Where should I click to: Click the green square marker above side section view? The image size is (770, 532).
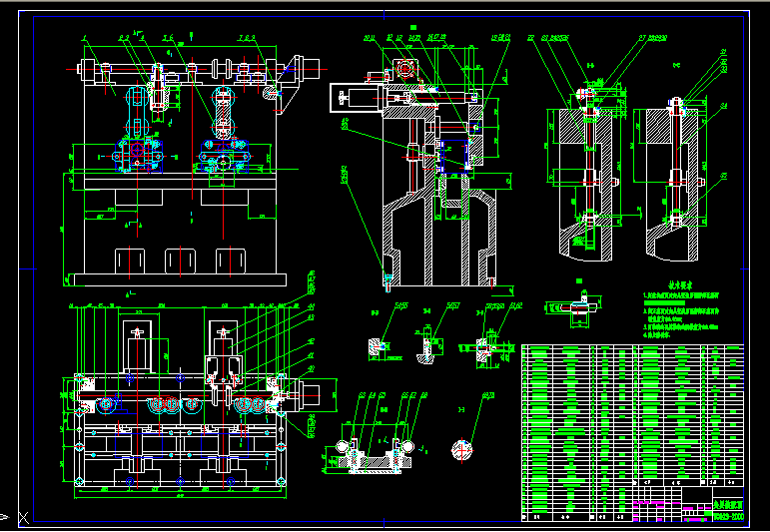pos(413,27)
